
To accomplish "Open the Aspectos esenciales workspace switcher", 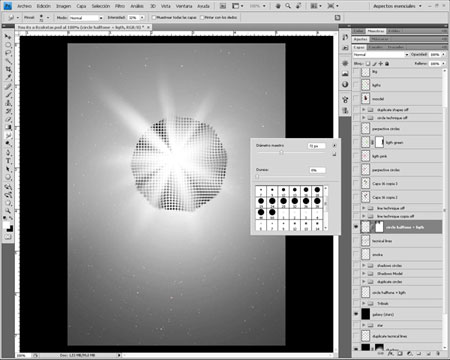I will [x=397, y=6].
